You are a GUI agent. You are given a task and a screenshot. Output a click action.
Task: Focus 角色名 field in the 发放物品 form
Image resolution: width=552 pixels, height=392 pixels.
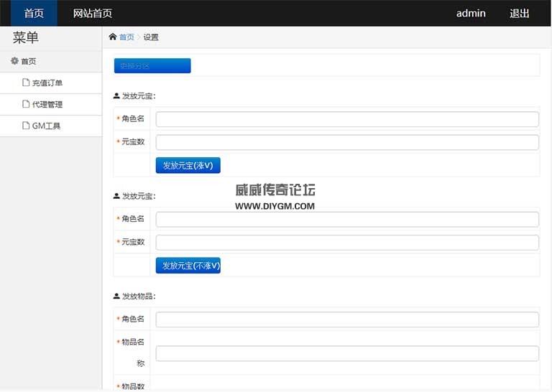(347, 319)
